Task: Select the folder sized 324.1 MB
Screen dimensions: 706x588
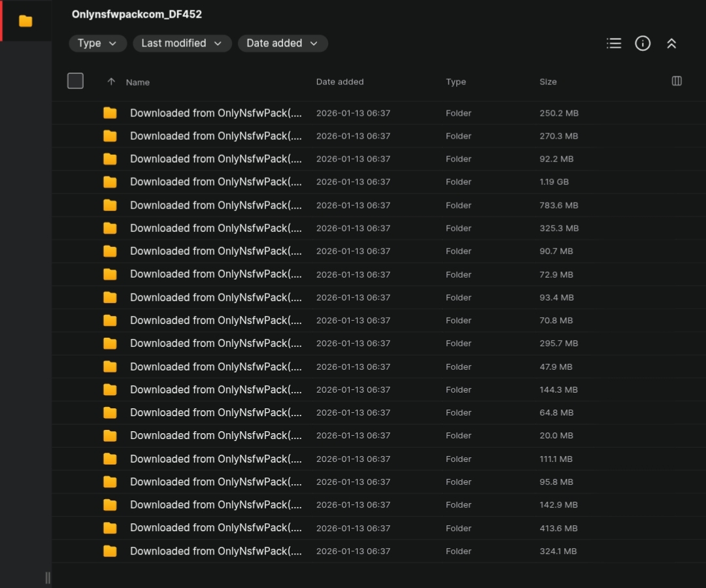Action: coord(378,551)
